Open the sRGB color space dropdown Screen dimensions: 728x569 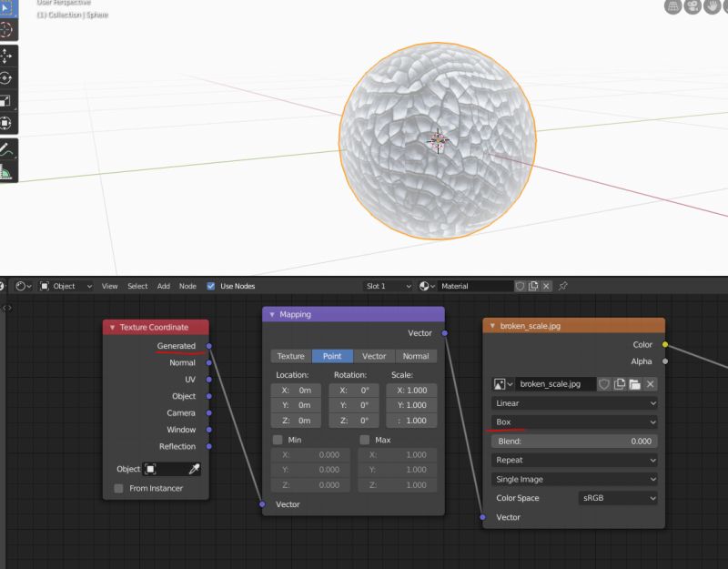click(618, 498)
